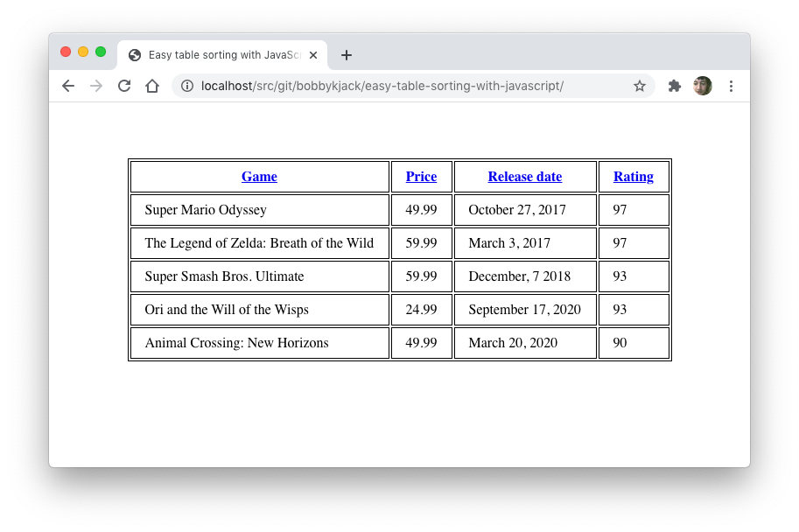799x532 pixels.
Task: Open the Chrome three-dot menu
Action: tap(731, 86)
